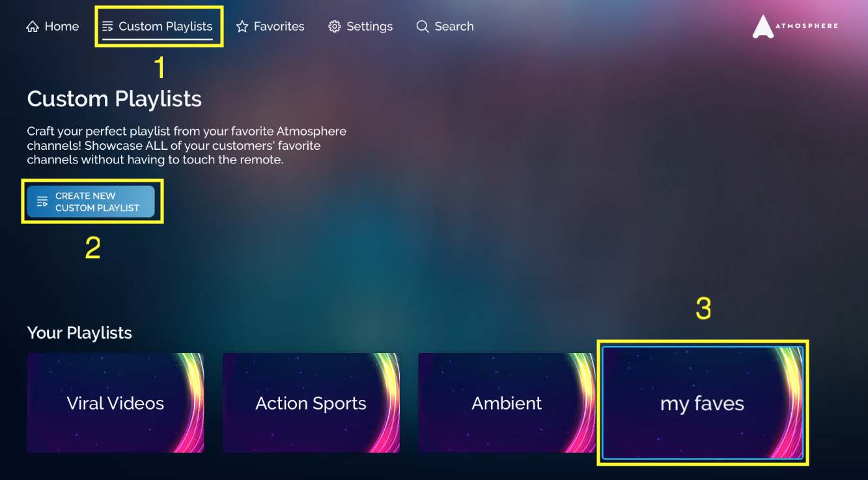868x480 pixels.
Task: Click the Custom Playlists list icon in navigation
Action: click(108, 27)
